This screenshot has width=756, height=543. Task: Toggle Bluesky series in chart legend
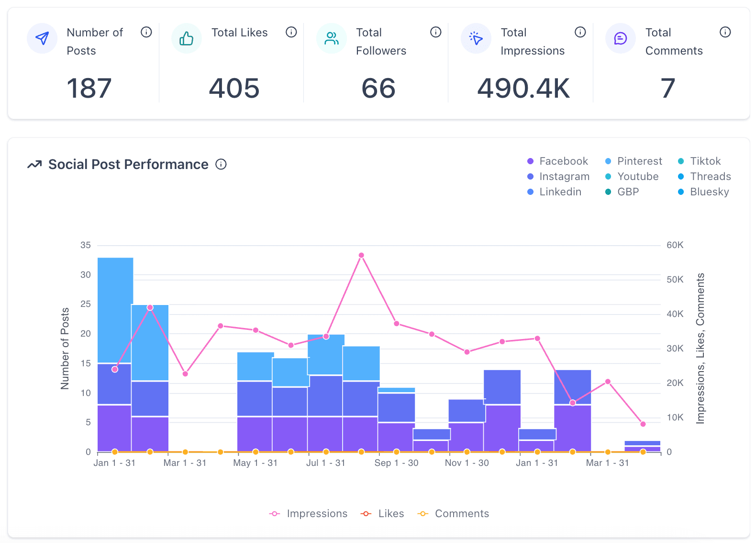703,192
